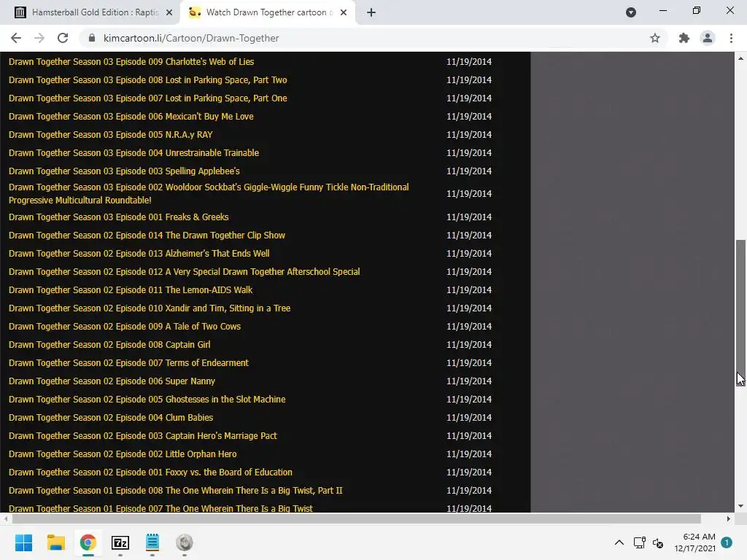747x560 pixels.
Task: Open the clock and date panel
Action: point(694,542)
